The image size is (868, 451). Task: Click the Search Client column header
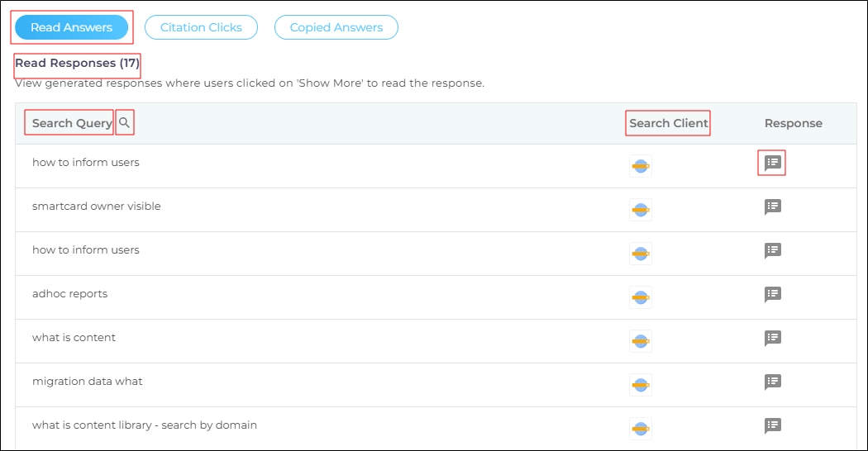[x=668, y=123]
